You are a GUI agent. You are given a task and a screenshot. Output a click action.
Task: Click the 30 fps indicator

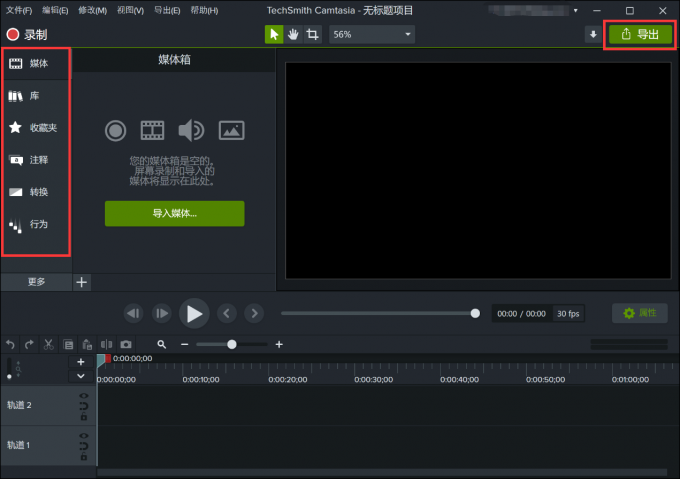[568, 313]
